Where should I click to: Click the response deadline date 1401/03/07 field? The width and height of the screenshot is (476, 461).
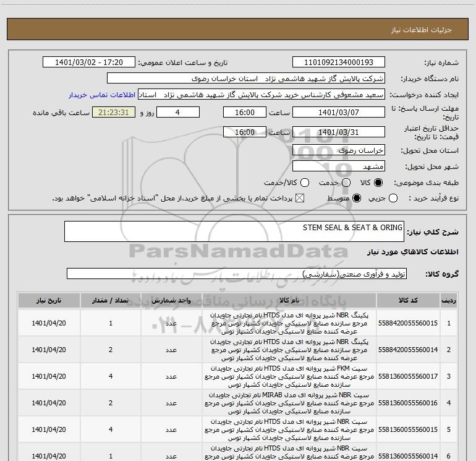pos(338,112)
